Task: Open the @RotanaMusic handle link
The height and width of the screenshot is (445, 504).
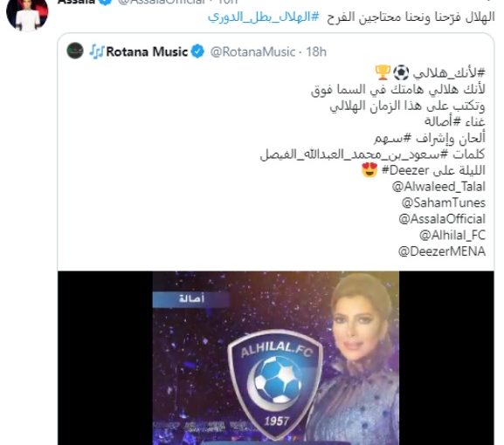Action: pyautogui.click(x=252, y=51)
